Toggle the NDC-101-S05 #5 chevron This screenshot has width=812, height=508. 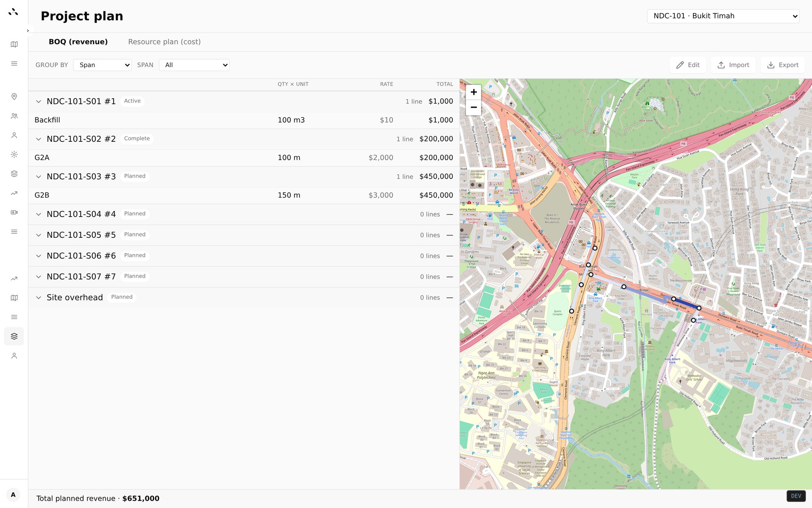[x=39, y=235]
